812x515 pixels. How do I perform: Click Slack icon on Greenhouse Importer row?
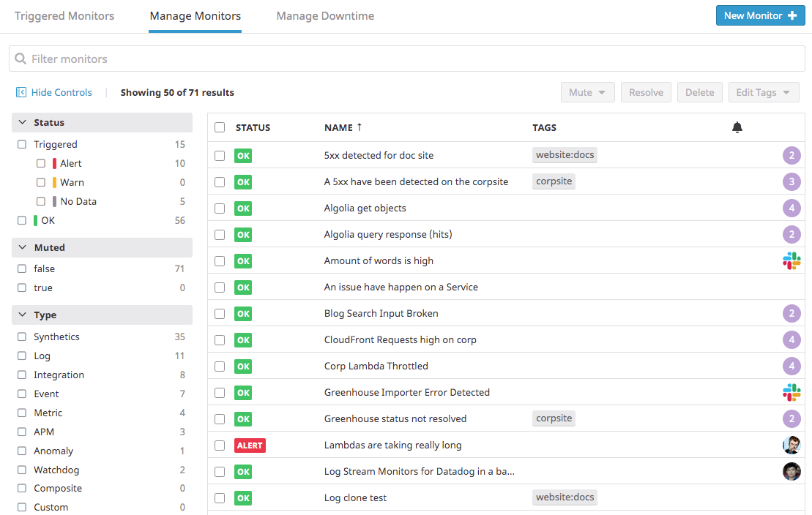[791, 392]
